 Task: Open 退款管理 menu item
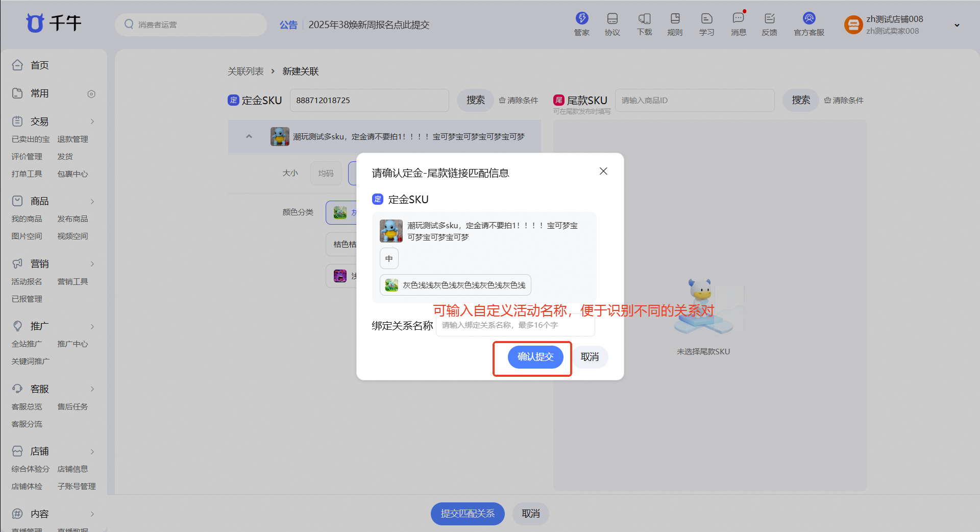(72, 139)
